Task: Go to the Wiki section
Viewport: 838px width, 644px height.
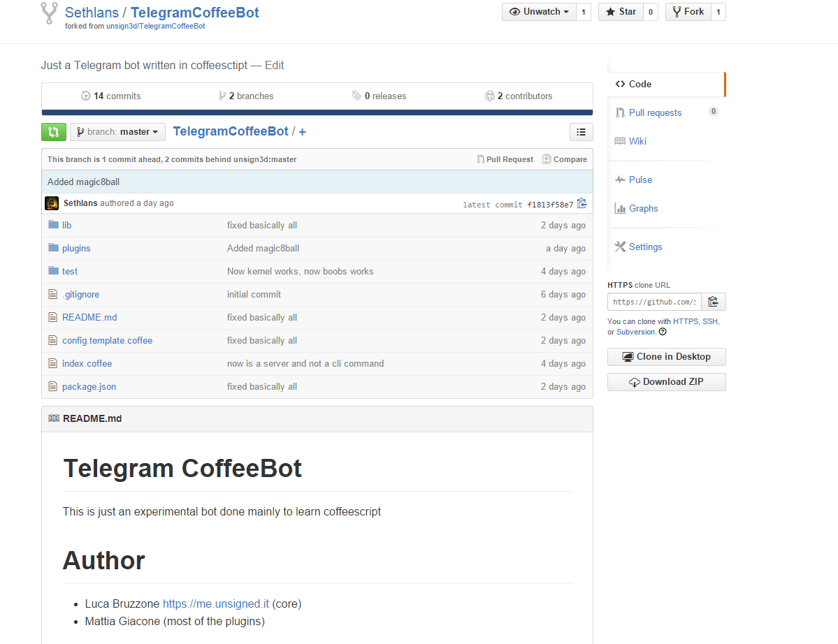Action: pyautogui.click(x=637, y=141)
